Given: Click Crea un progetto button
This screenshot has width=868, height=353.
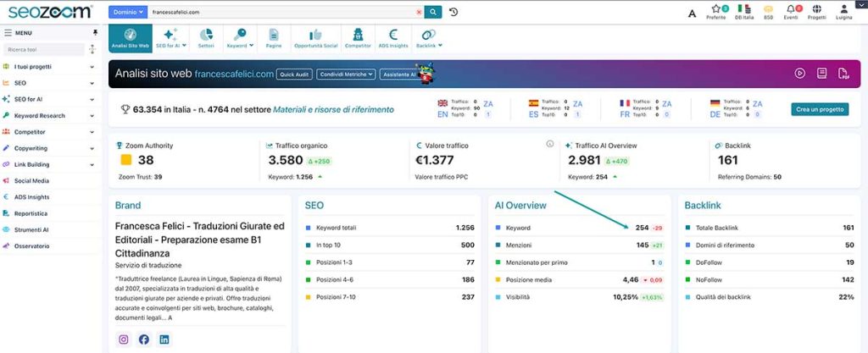Looking at the screenshot, I should pos(820,109).
